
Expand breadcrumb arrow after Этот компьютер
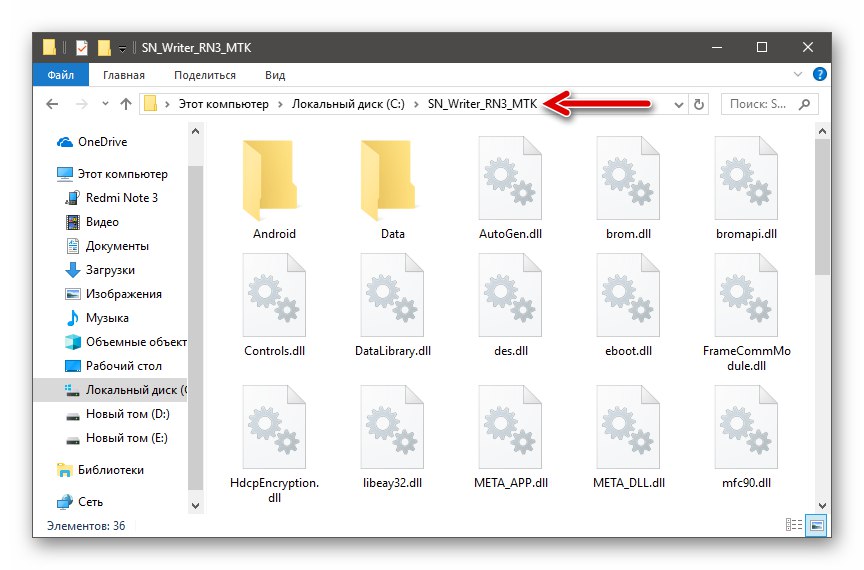click(280, 104)
